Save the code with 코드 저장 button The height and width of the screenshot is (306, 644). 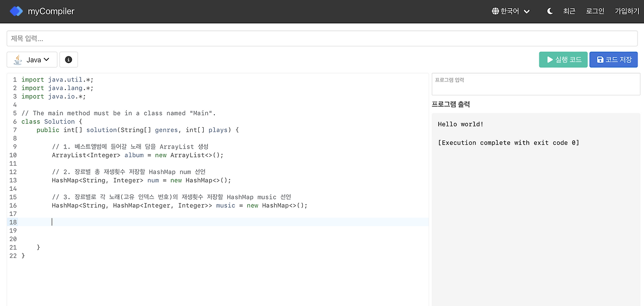613,59
